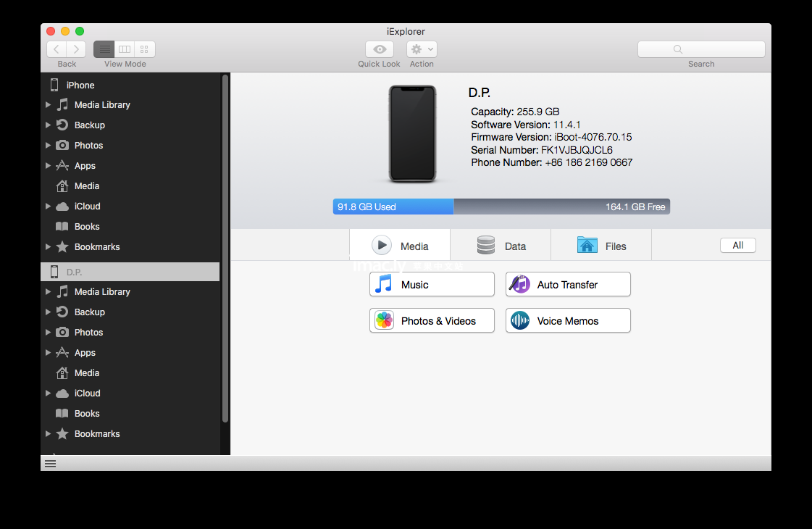
Task: Expand Media Library under iPhone
Action: point(48,104)
